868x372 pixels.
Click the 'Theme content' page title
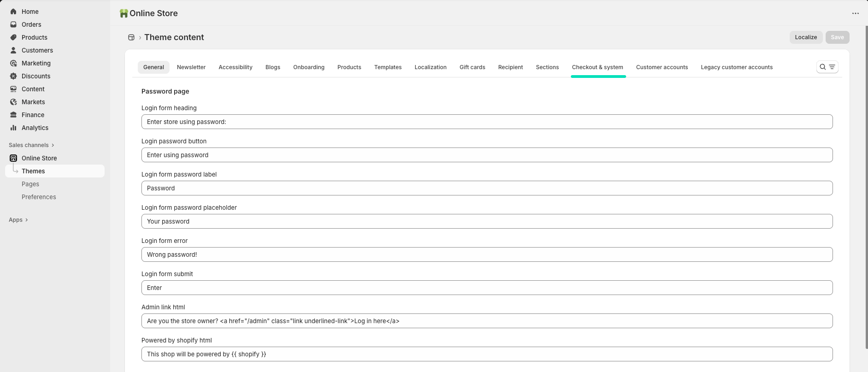tap(174, 37)
